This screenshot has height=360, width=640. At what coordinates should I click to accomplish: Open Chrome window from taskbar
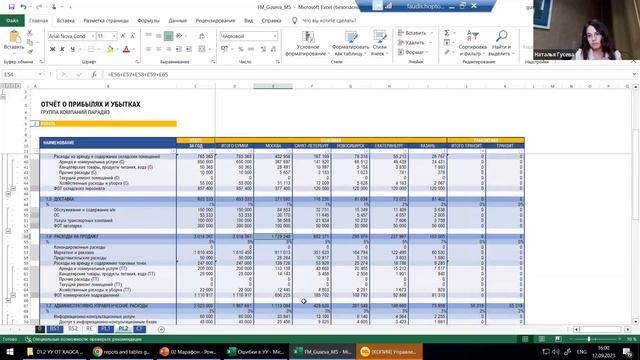click(x=122, y=351)
